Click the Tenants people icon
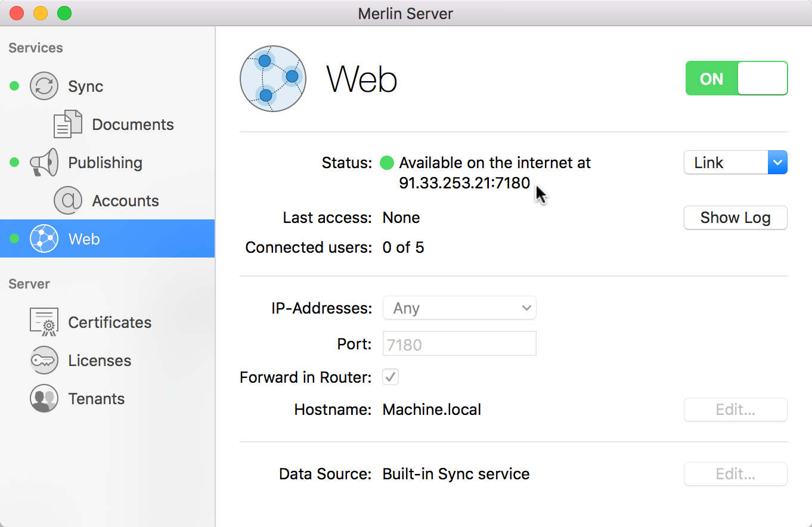The image size is (812, 527). 44,398
